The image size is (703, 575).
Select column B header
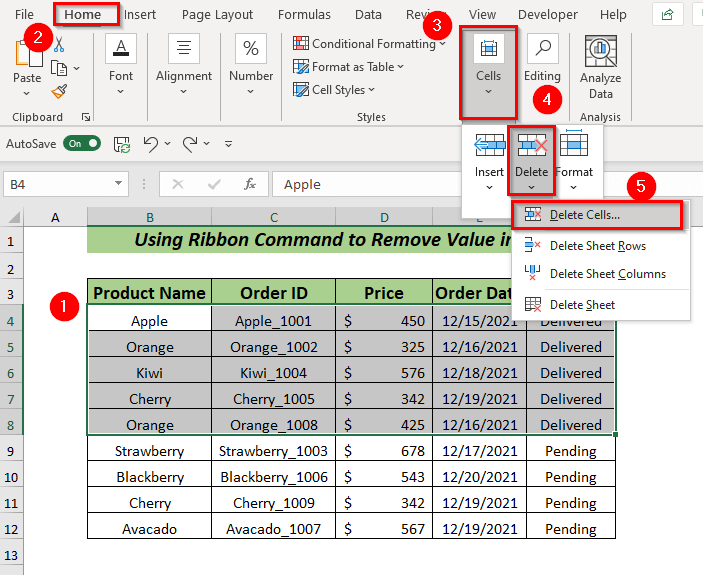(x=149, y=218)
